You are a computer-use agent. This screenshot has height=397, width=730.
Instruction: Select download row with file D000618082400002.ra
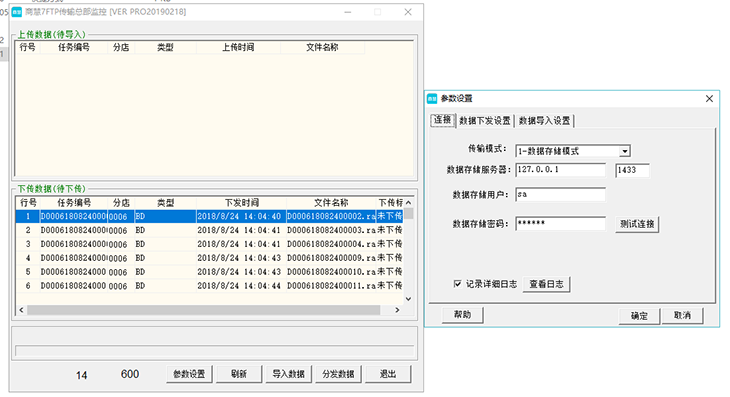(x=210, y=216)
